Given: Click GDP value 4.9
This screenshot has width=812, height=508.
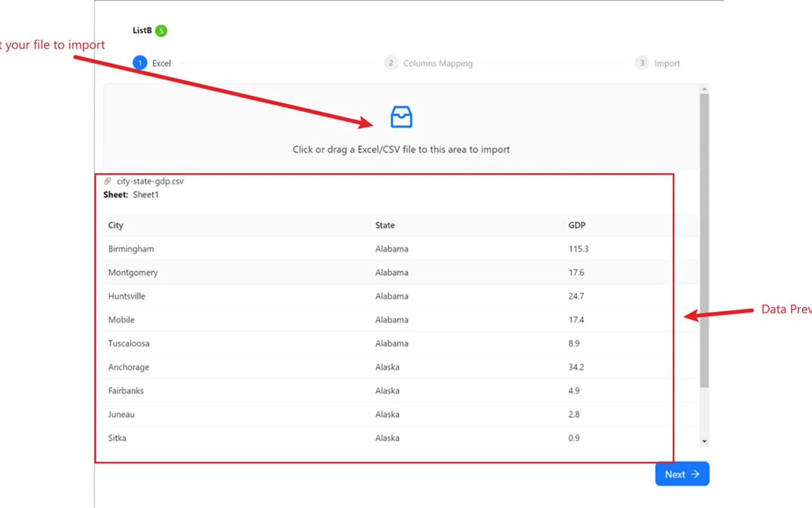Looking at the screenshot, I should pos(574,391).
